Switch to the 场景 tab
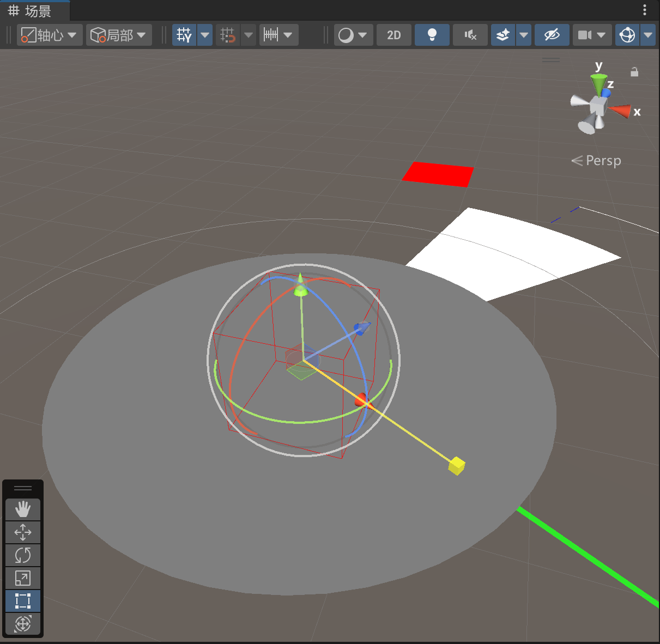This screenshot has width=660, height=644. [x=31, y=11]
